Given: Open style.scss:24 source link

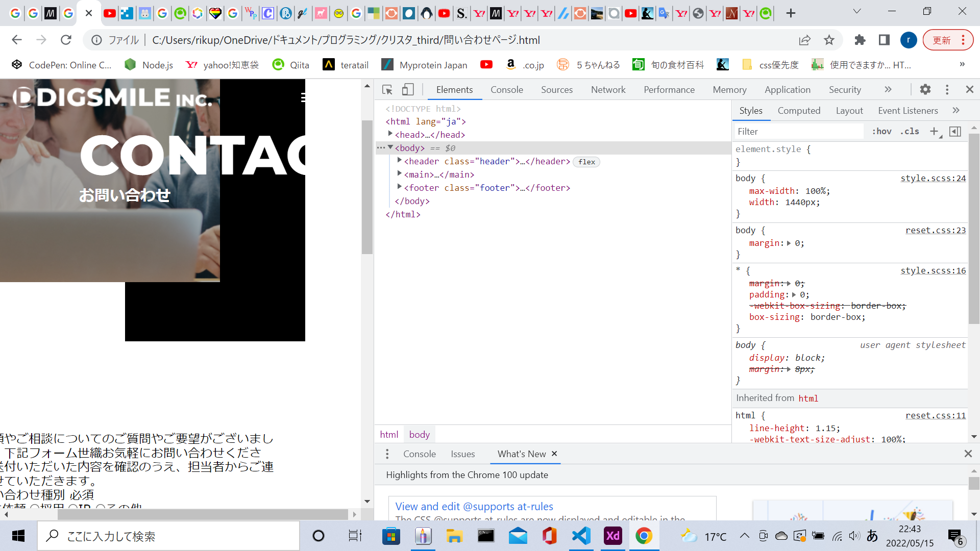Looking at the screenshot, I should 933,178.
